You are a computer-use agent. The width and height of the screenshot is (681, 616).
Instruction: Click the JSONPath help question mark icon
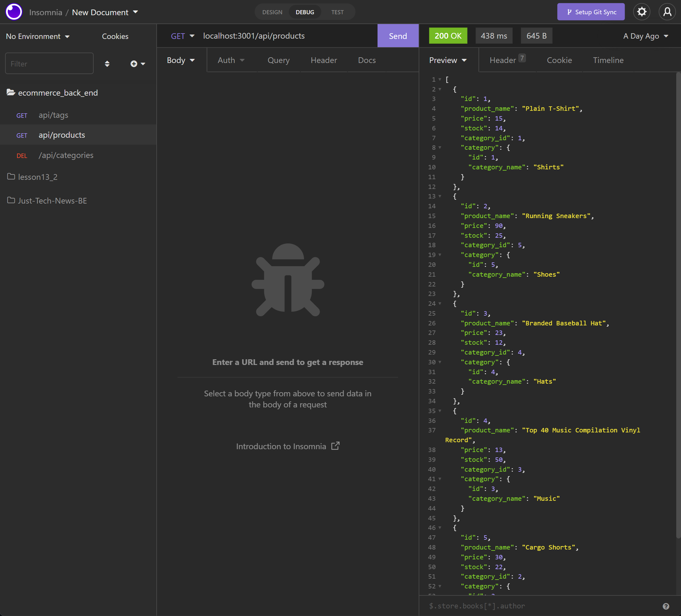[666, 606]
